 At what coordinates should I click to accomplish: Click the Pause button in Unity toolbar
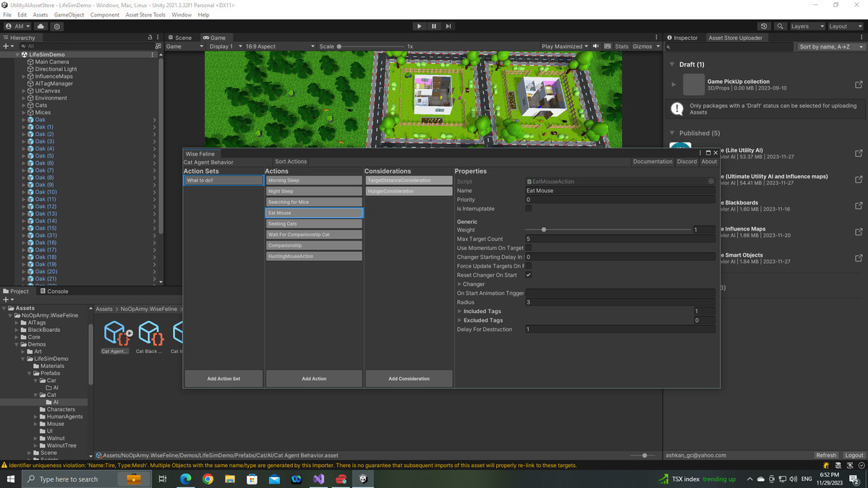coord(434,26)
